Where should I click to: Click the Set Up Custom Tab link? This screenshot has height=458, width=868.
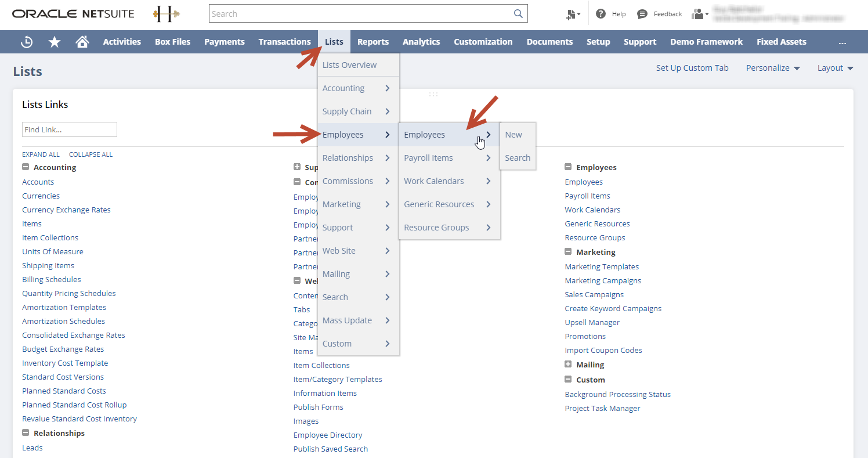pos(692,68)
